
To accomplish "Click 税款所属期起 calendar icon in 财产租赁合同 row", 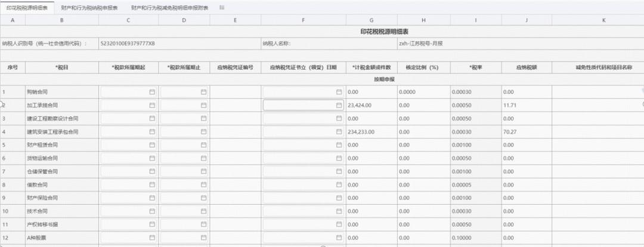I will 152,145.
